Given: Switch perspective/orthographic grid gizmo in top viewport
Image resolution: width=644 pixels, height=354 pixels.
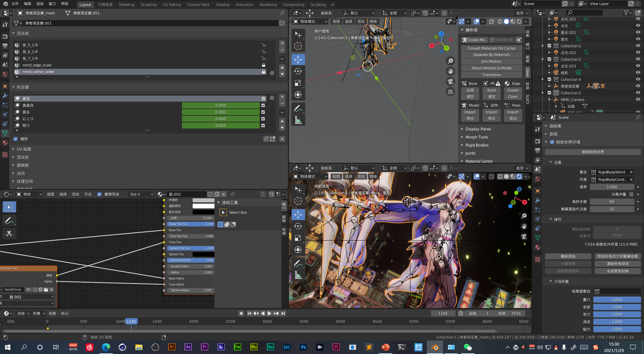Looking at the screenshot, I should tap(450, 91).
